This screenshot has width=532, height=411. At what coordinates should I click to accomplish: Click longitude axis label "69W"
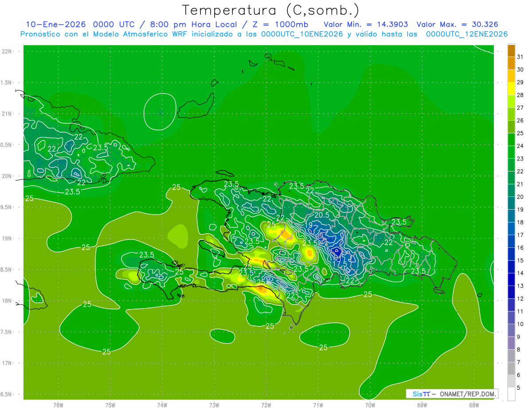422,405
